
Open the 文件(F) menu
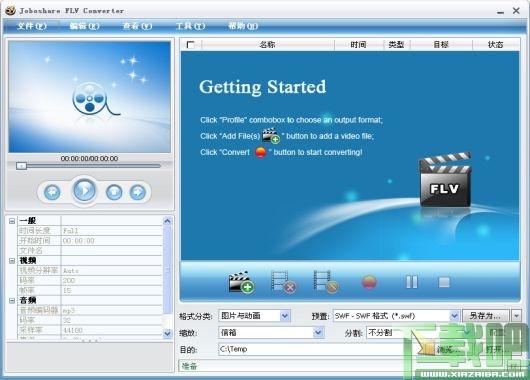[x=32, y=26]
